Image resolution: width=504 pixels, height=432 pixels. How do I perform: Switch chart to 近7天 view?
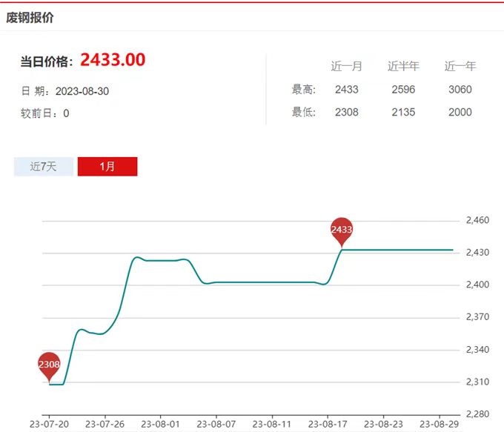[x=44, y=167]
